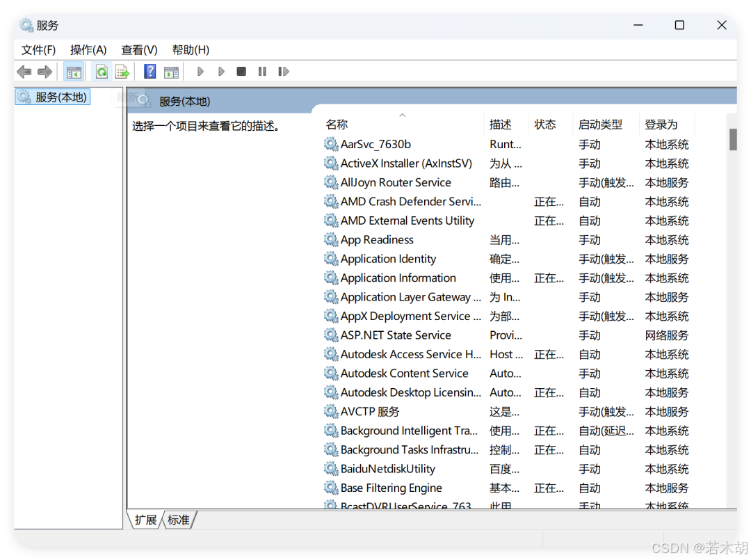
Task: Click the gear icon beside AVCTP 服务
Action: click(331, 412)
